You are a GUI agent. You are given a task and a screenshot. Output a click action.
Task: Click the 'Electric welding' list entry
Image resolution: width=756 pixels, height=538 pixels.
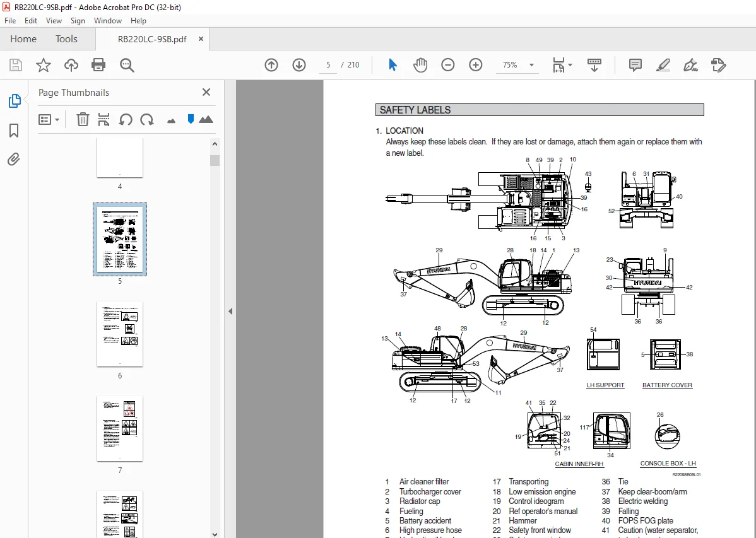pos(642,501)
